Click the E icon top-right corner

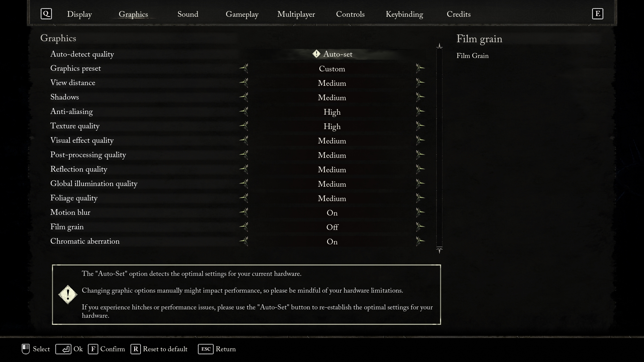[598, 13]
